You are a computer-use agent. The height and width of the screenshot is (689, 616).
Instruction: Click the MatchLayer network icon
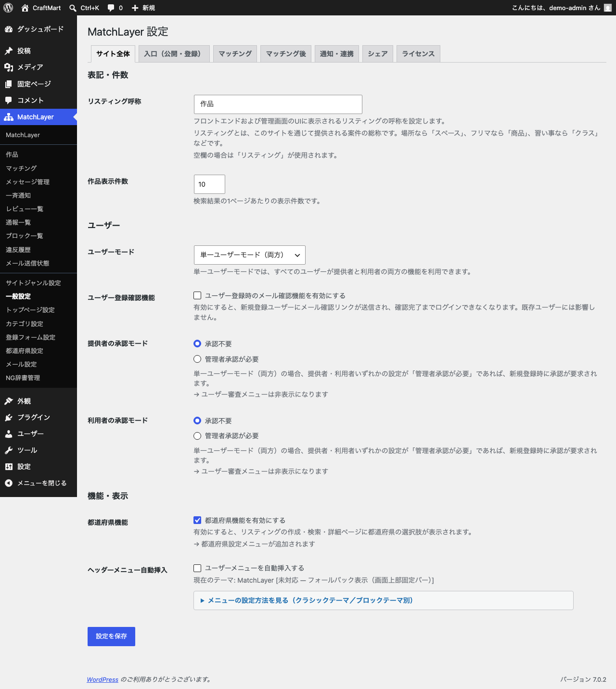click(x=9, y=117)
